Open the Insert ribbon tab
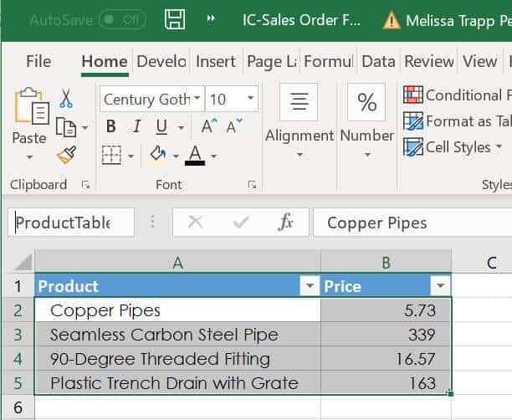This screenshot has height=420, width=512. (215, 61)
